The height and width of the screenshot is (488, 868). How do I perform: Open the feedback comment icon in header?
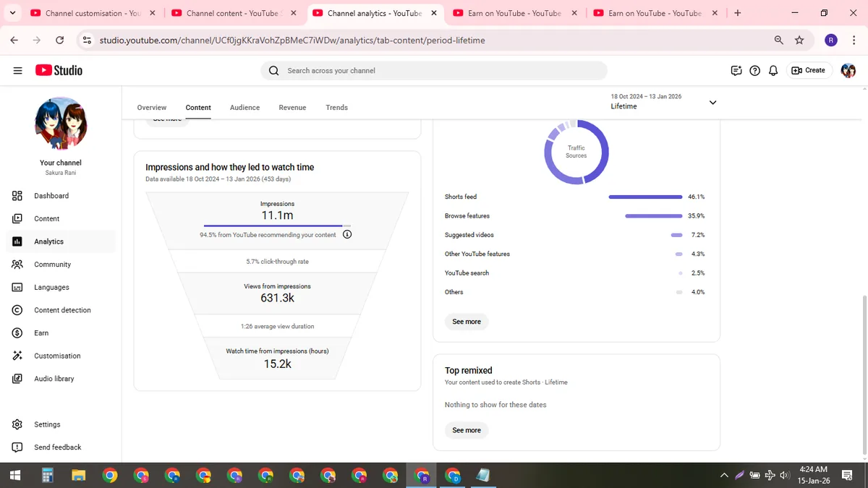click(736, 70)
